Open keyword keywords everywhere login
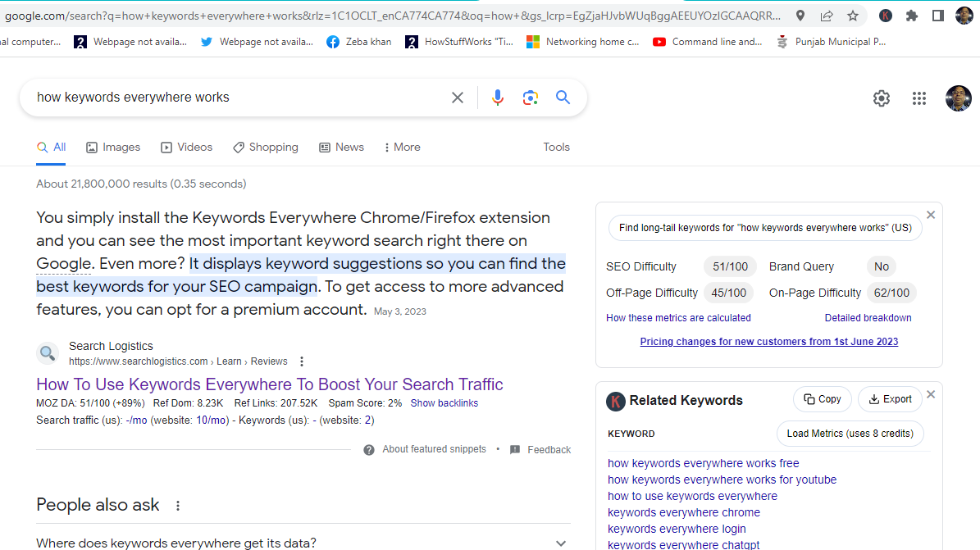The image size is (980, 550). (x=677, y=528)
